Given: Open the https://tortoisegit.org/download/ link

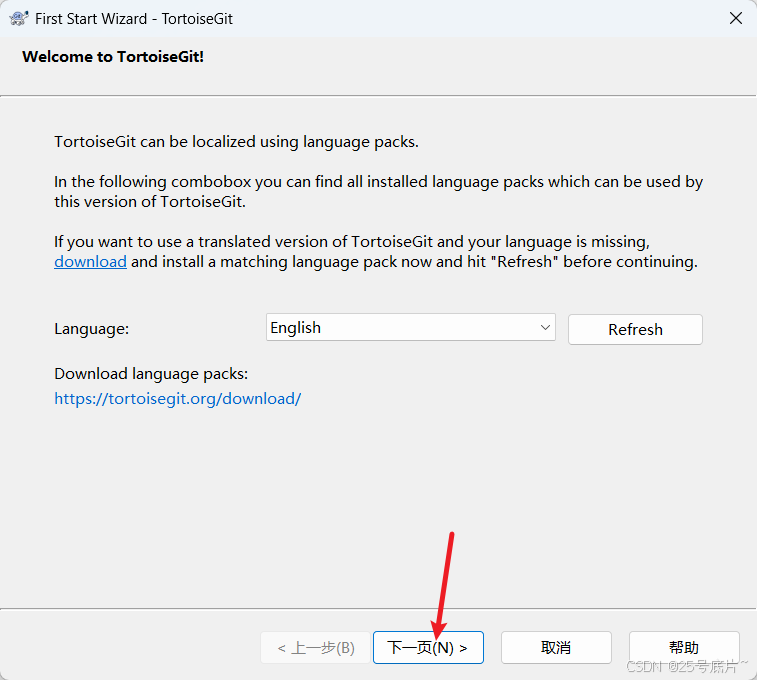Looking at the screenshot, I should coord(178,399).
